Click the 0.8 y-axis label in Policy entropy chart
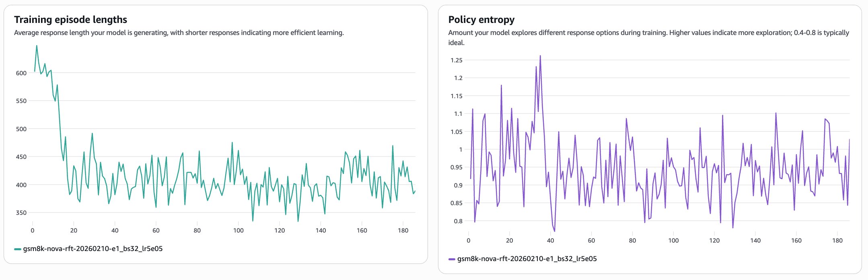868x280 pixels. click(458, 221)
